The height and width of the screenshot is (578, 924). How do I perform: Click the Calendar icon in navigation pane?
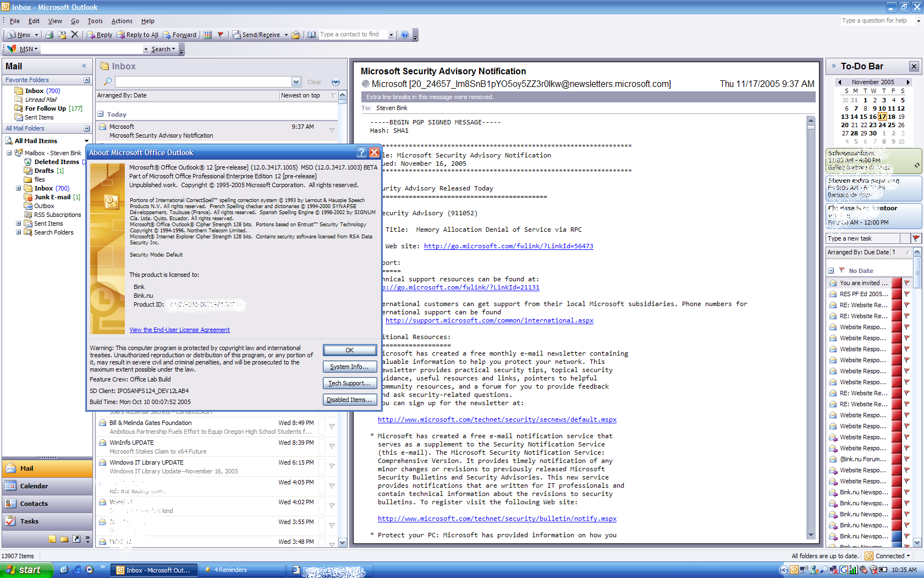tap(10, 486)
